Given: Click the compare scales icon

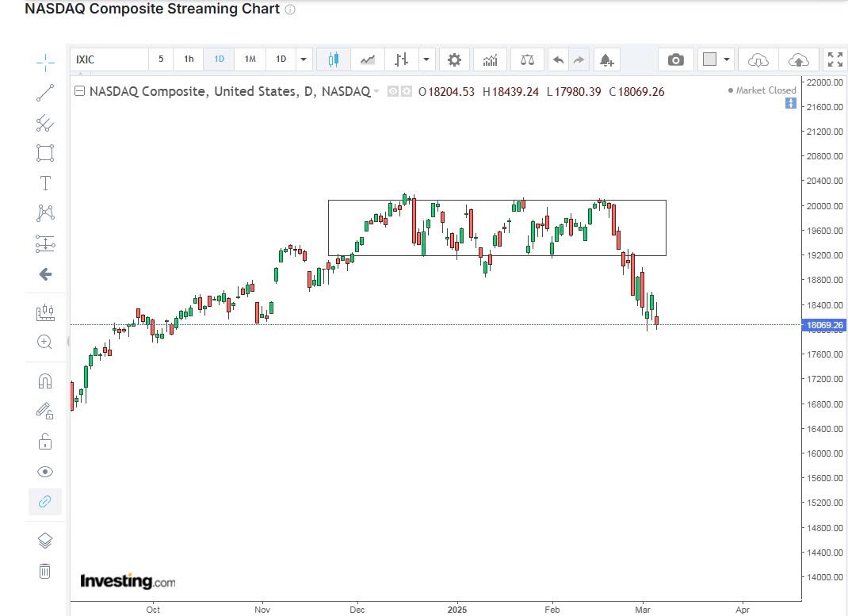Looking at the screenshot, I should pos(527,59).
